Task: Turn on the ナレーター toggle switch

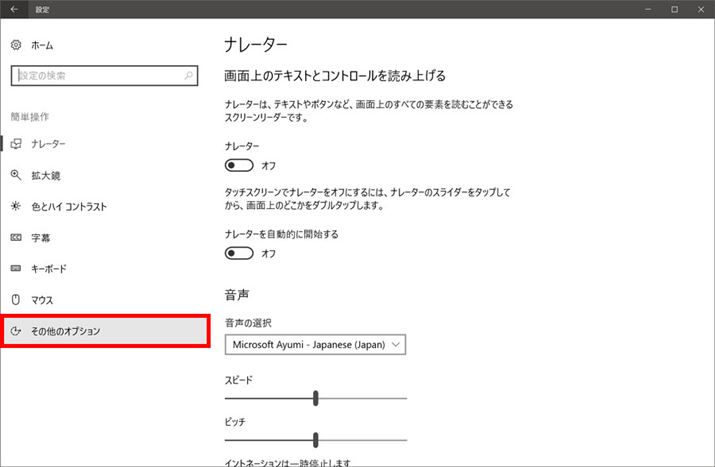Action: coord(239,165)
